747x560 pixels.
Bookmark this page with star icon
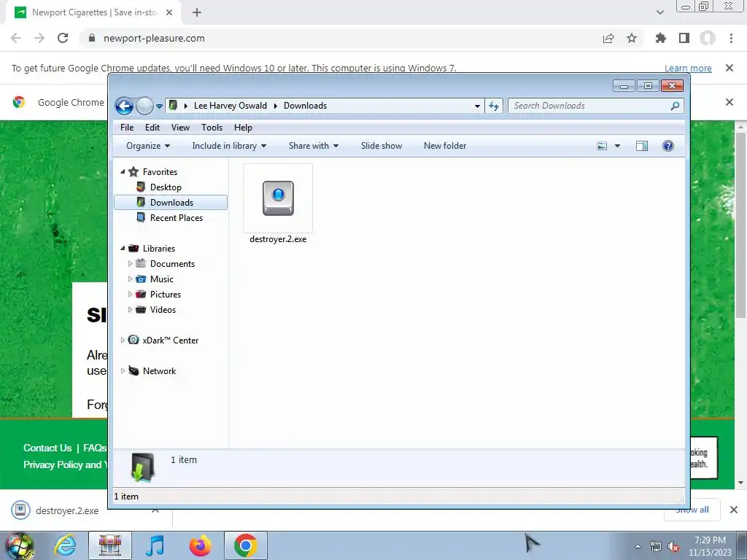(632, 38)
